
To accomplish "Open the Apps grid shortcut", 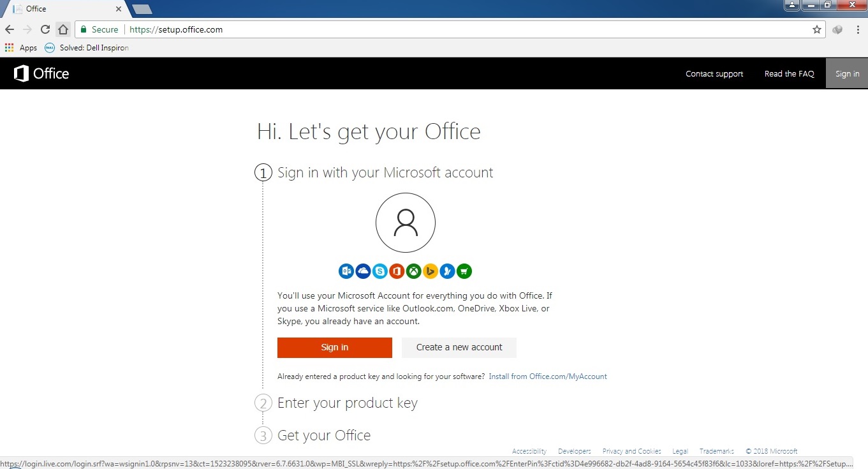I will (21, 48).
